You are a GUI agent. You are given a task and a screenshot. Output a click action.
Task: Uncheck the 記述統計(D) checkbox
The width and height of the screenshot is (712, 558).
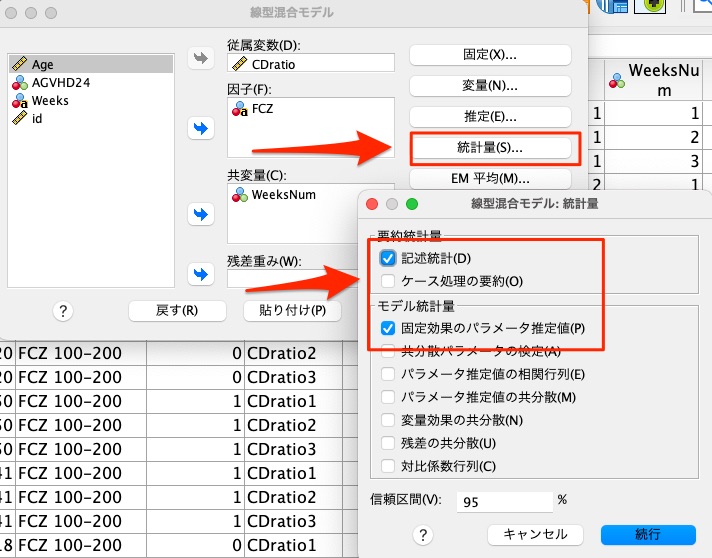tap(388, 259)
